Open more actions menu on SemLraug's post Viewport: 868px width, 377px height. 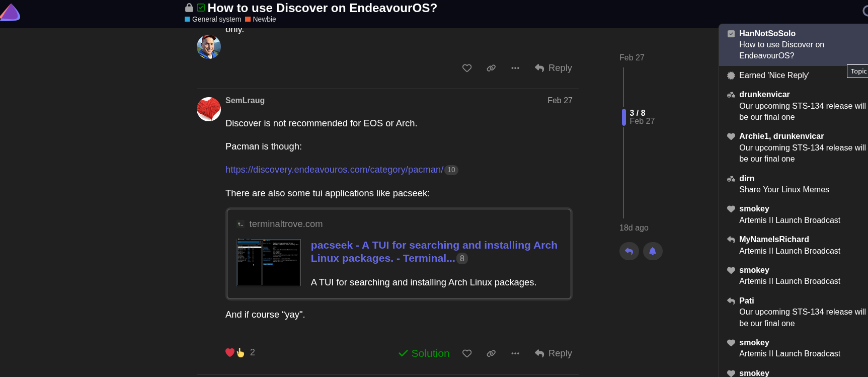click(515, 353)
